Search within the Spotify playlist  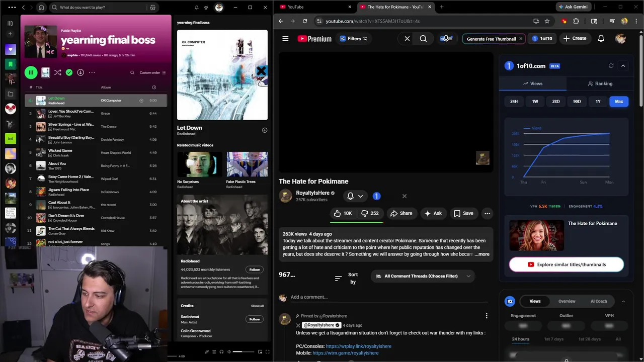click(132, 72)
